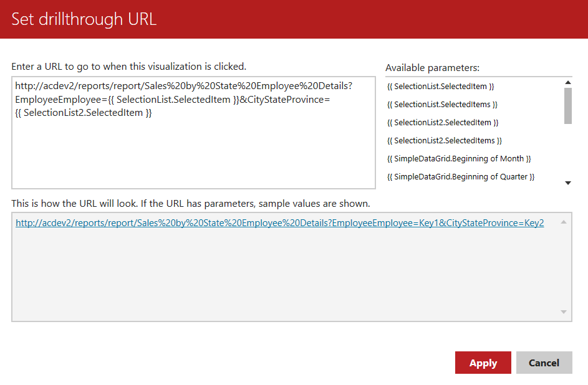Select SimpleDataGrid.Beginning of Month parameter

[459, 159]
